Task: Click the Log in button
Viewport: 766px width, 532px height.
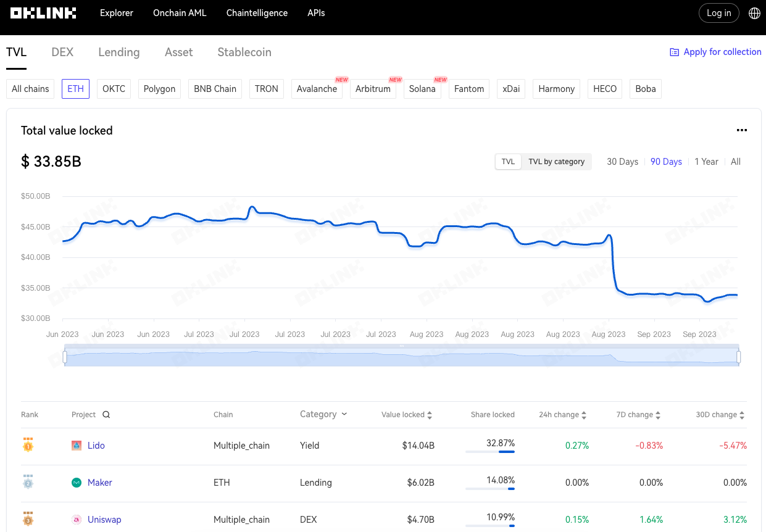Action: pos(718,13)
